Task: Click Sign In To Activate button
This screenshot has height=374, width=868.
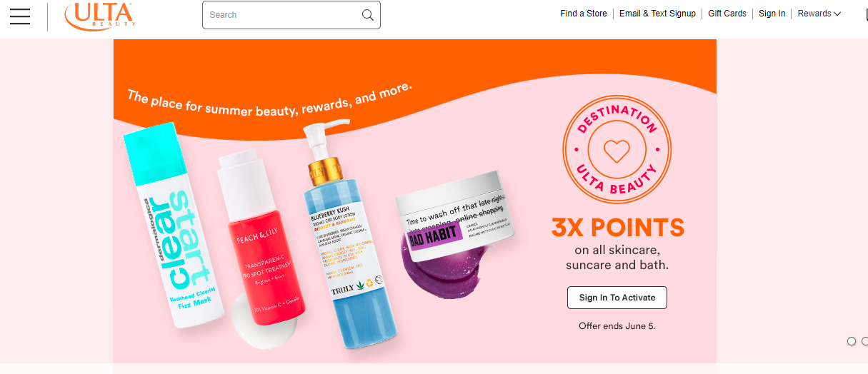Action: [x=617, y=298]
